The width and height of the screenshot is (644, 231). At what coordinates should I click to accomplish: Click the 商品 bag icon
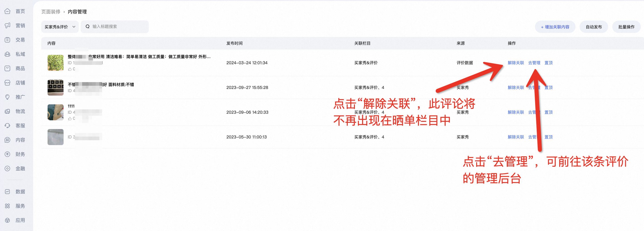click(x=7, y=68)
